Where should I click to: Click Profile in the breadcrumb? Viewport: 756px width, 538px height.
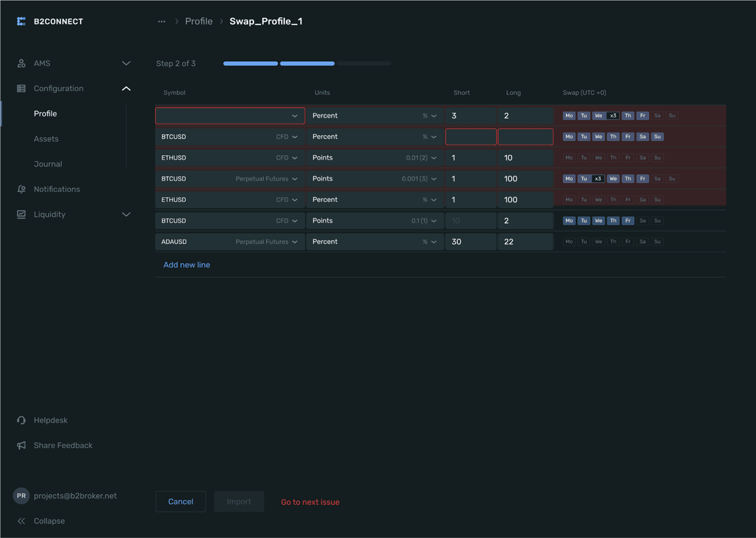tap(199, 21)
